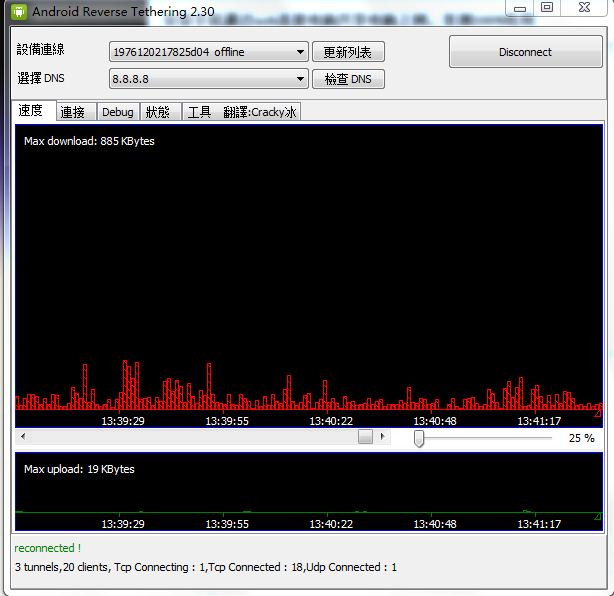Click the 選擇 DNS label
The width and height of the screenshot is (614, 596).
click(41, 78)
